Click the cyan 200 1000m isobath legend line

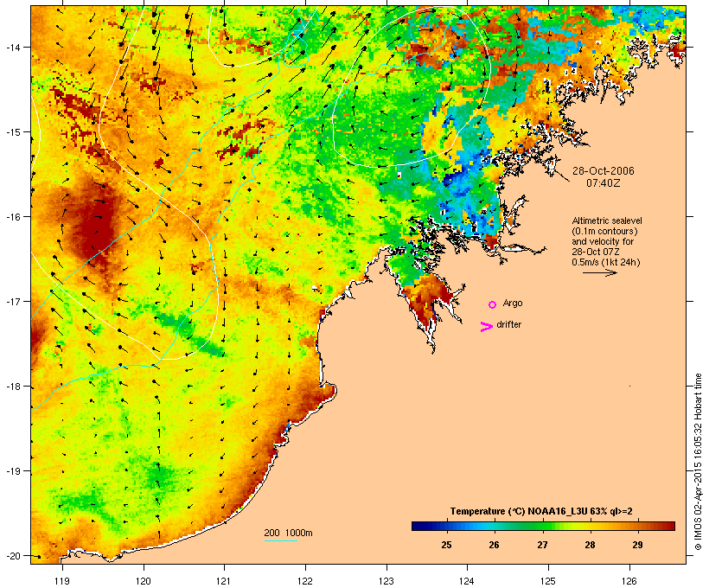pyautogui.click(x=280, y=540)
